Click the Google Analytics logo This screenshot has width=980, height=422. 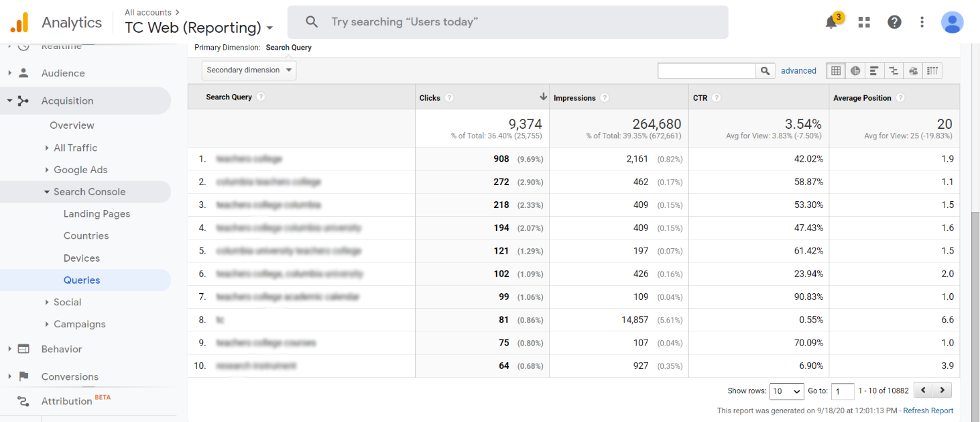(19, 22)
